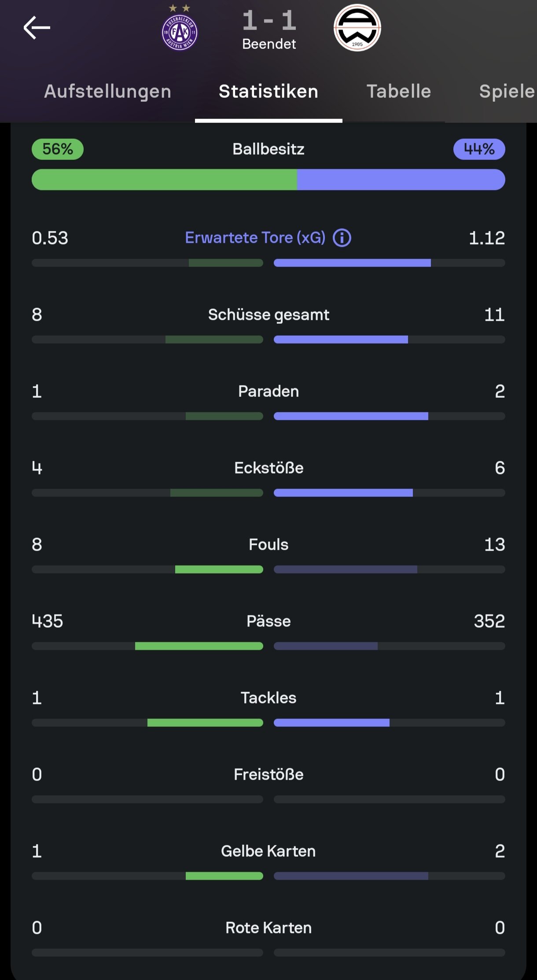Image resolution: width=537 pixels, height=980 pixels.
Task: Tap the Gelbe Karten stat label
Action: click(268, 851)
